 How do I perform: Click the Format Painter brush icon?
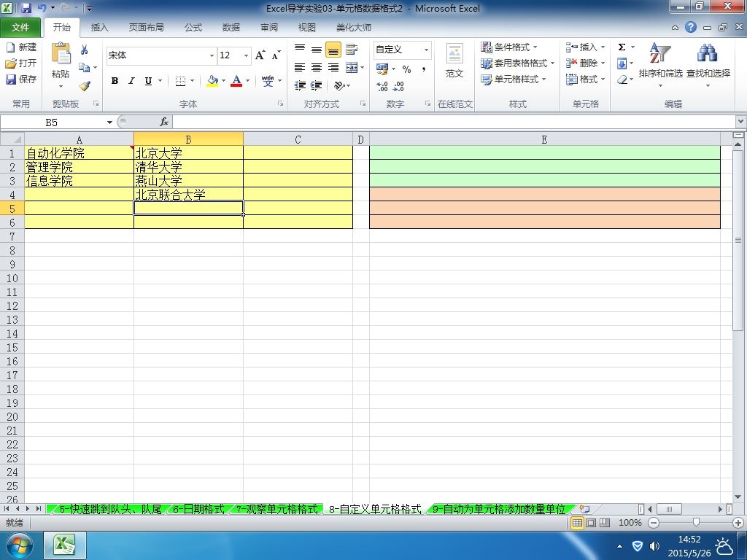pyautogui.click(x=85, y=86)
